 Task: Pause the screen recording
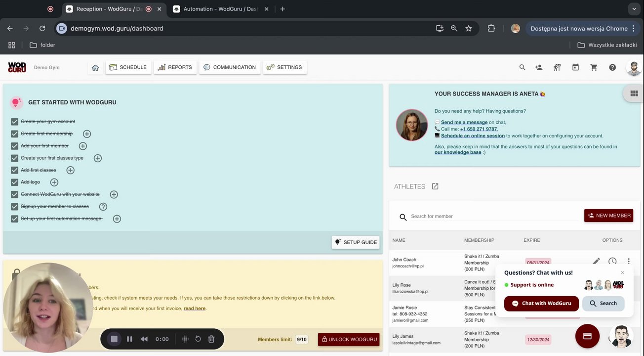[x=129, y=339]
